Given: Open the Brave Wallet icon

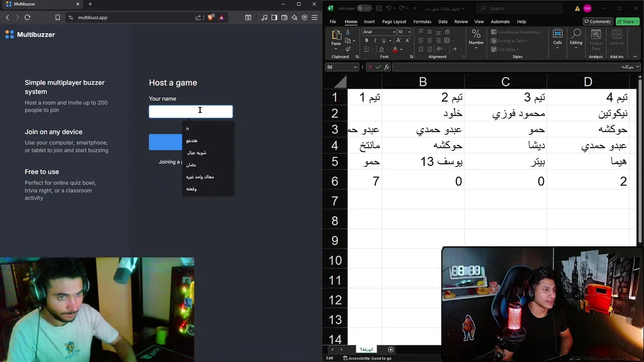Looking at the screenshot, I should (284, 18).
